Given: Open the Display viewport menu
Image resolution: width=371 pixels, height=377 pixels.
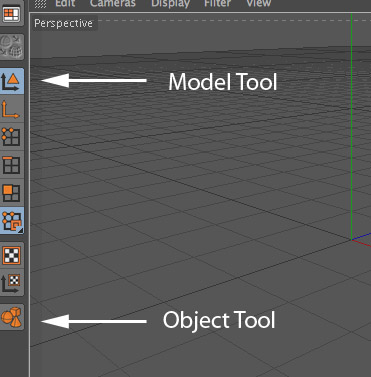Looking at the screenshot, I should click(x=170, y=3).
